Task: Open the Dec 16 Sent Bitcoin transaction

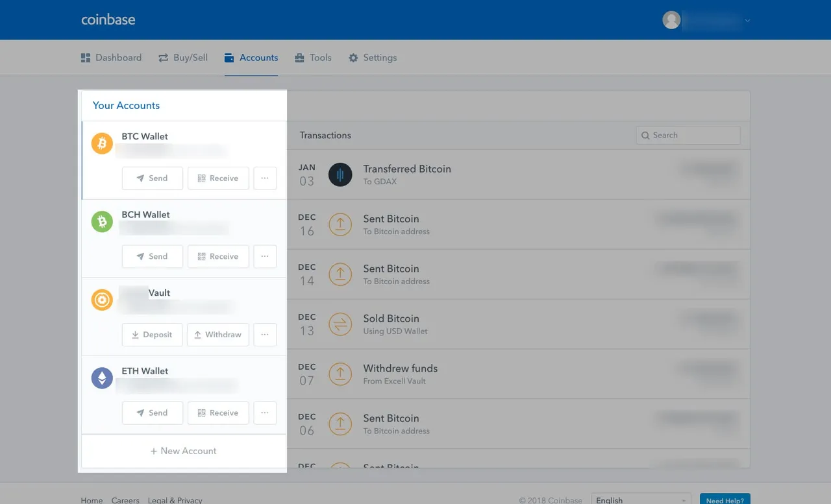Action: coord(518,224)
